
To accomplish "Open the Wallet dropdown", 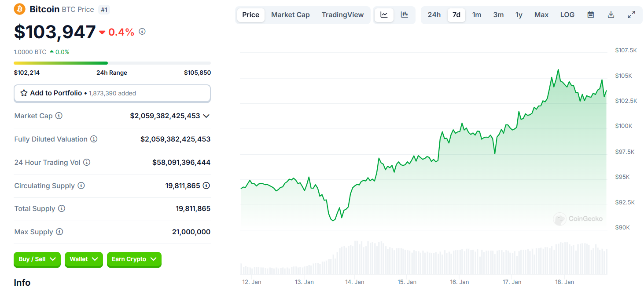I will click(84, 259).
